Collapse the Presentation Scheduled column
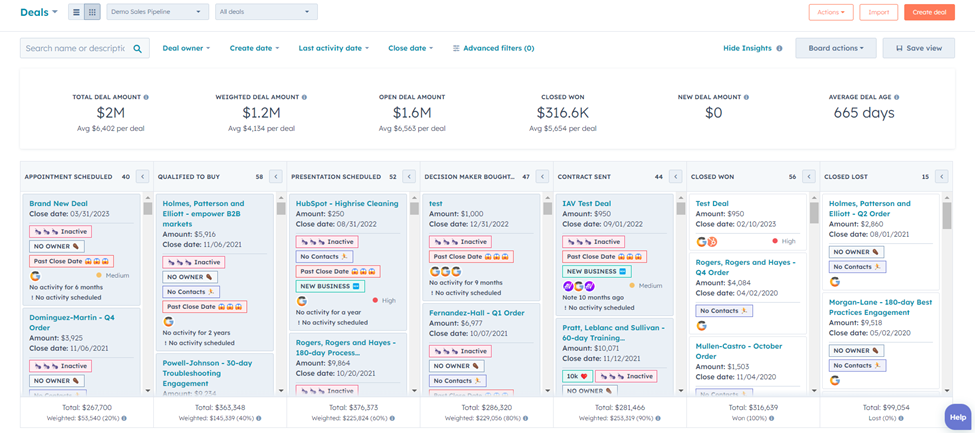Screen dimensions: 975x433 click(x=409, y=177)
